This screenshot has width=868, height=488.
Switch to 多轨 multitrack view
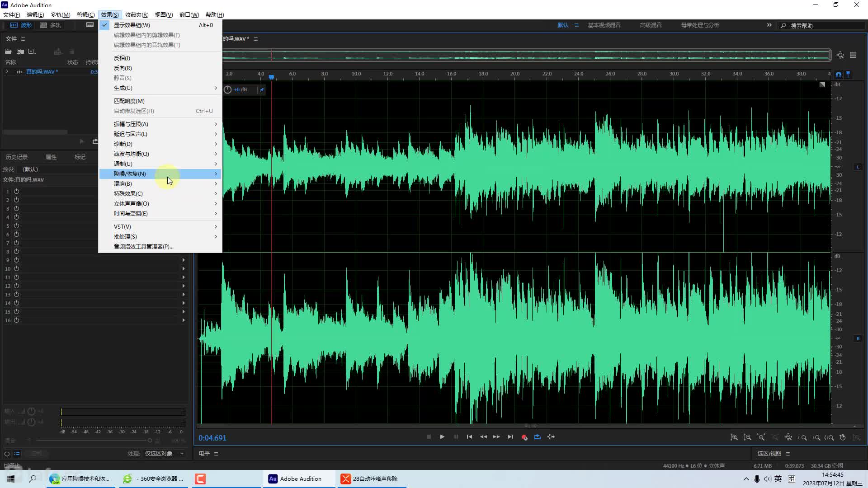click(x=50, y=25)
